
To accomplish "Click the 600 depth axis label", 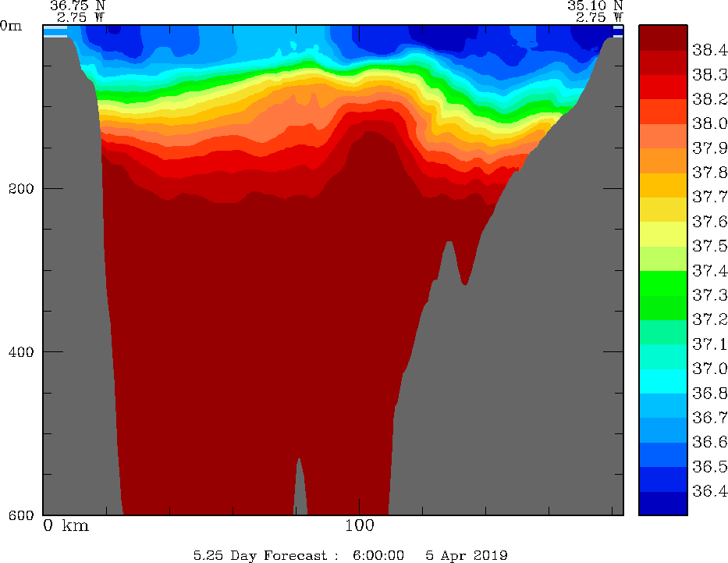I will [21, 515].
